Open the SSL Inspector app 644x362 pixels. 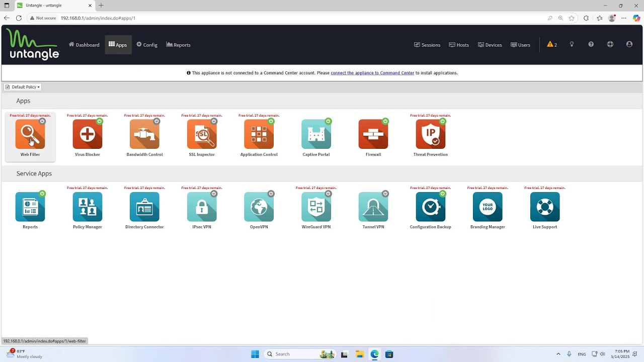point(202,134)
